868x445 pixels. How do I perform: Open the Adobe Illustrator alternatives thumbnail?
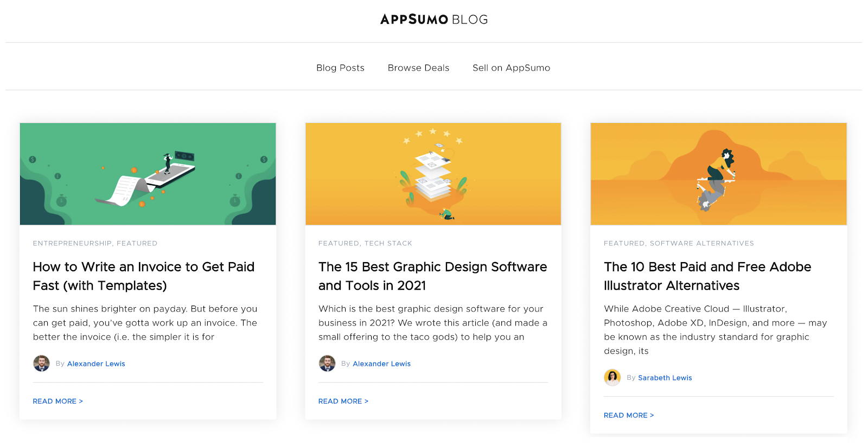[x=718, y=174]
